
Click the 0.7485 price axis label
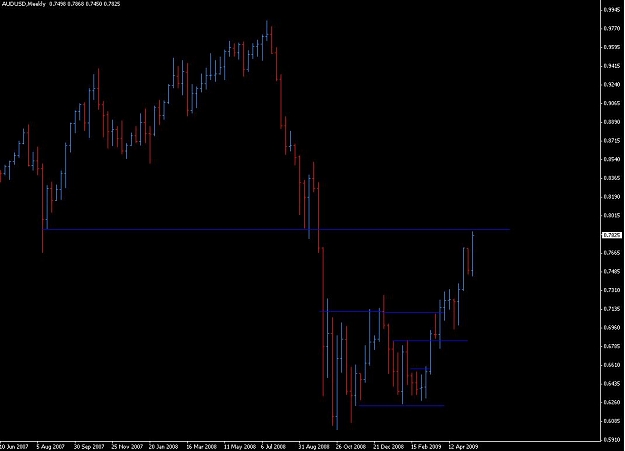612,272
